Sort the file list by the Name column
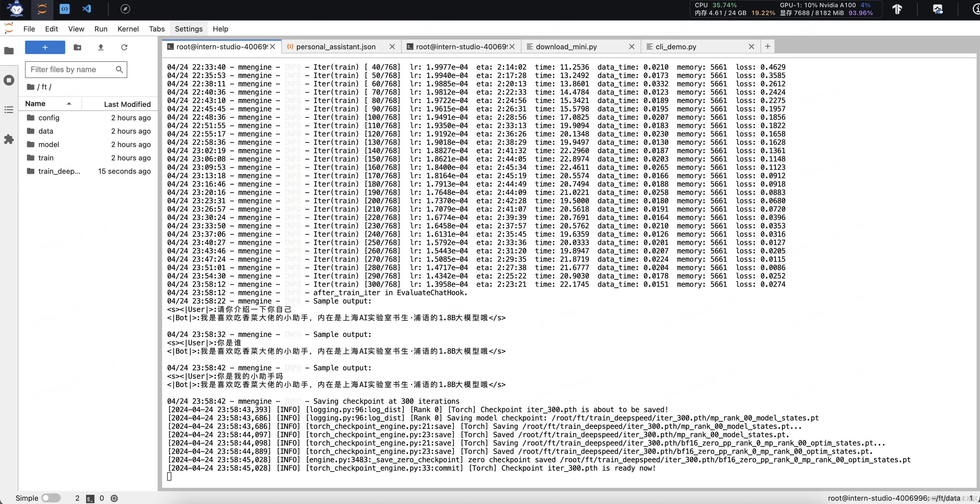Image resolution: width=980 pixels, height=504 pixels. click(35, 103)
